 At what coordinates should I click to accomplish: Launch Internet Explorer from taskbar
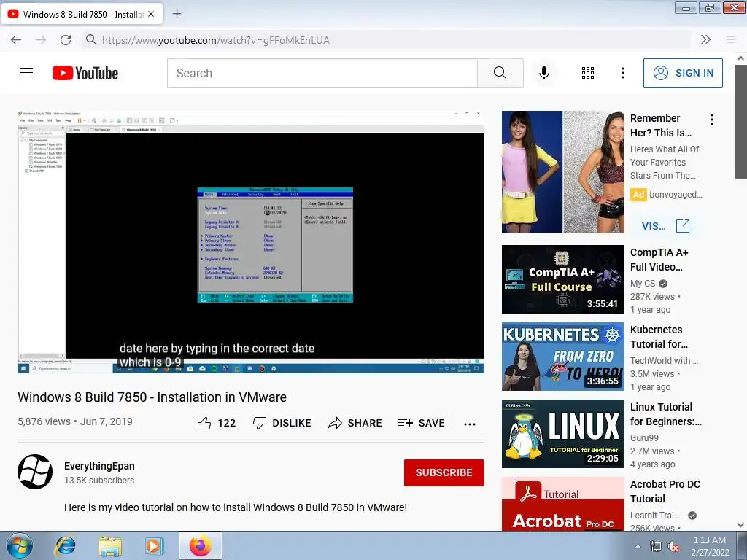tap(65, 545)
